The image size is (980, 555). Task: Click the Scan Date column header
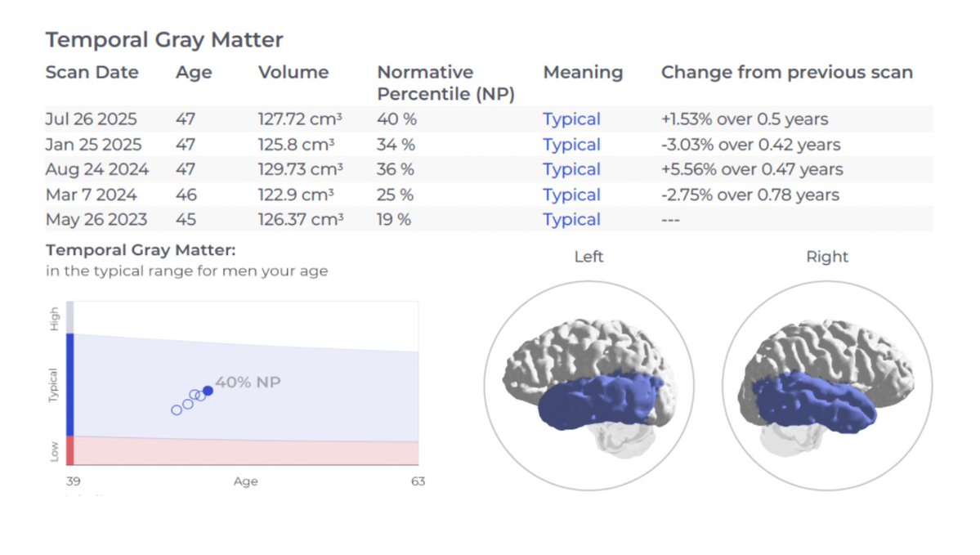(92, 72)
